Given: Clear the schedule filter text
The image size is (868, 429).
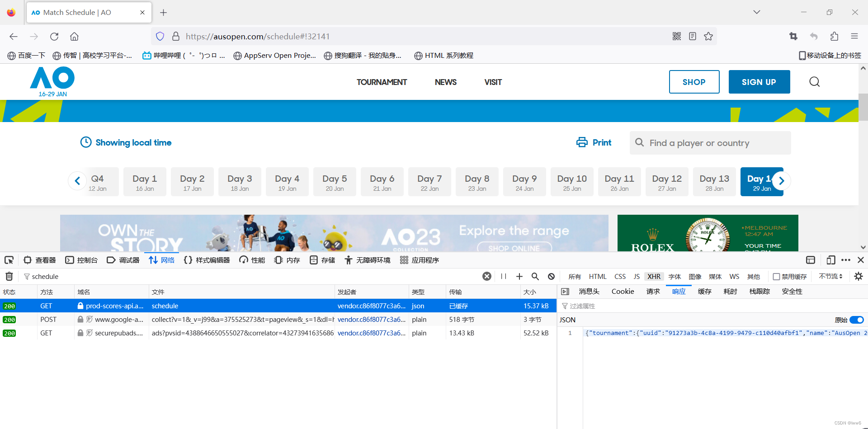Looking at the screenshot, I should pyautogui.click(x=487, y=276).
